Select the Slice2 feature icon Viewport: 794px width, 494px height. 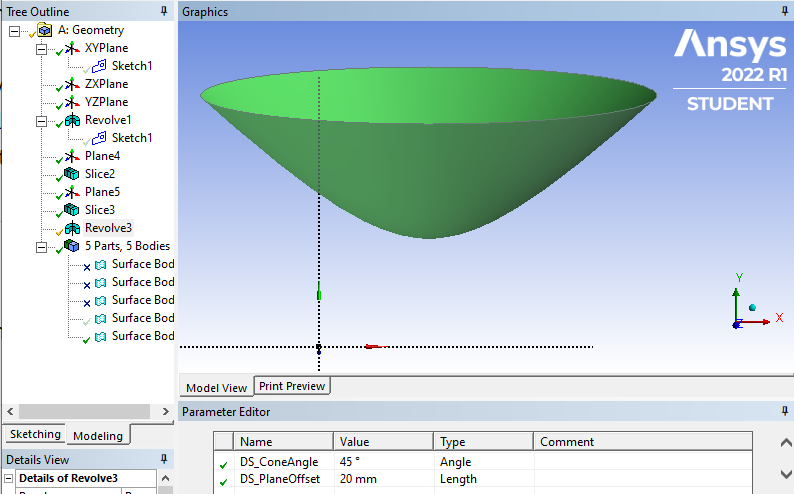[x=71, y=174]
